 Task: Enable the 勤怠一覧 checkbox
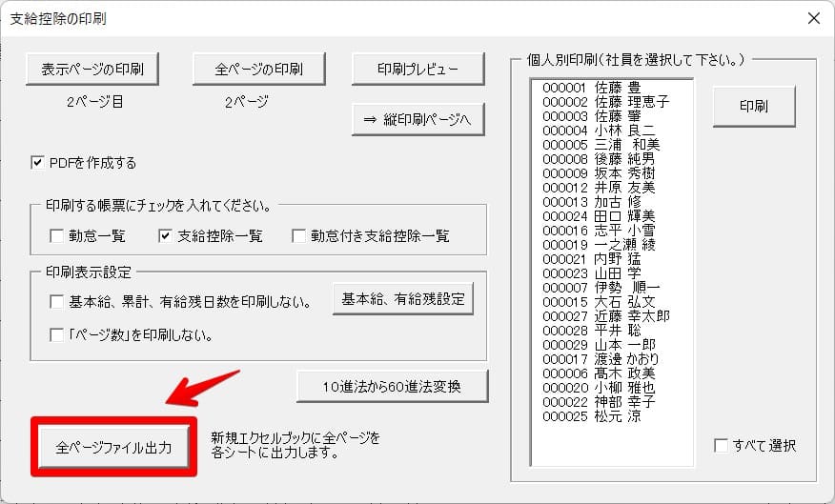tap(55, 235)
